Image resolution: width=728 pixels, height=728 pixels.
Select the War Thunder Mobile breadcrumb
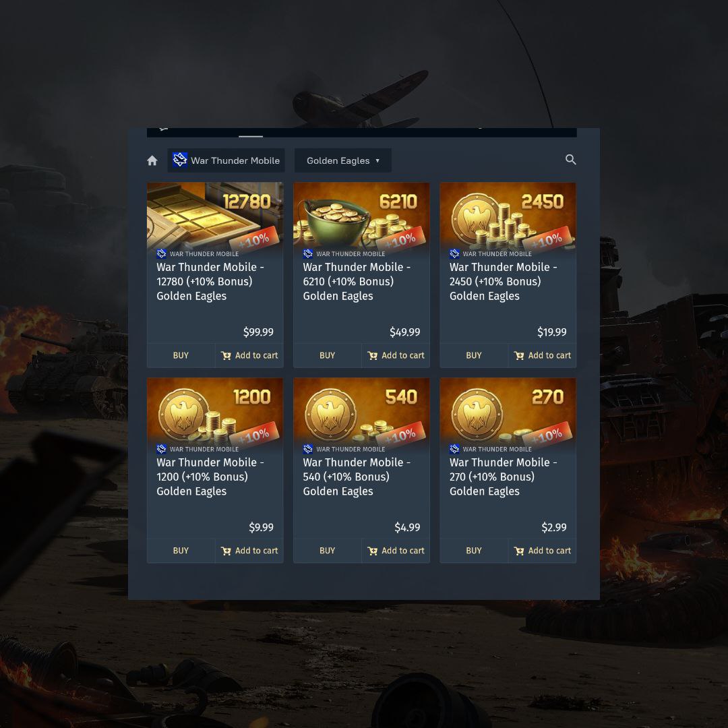(x=226, y=160)
